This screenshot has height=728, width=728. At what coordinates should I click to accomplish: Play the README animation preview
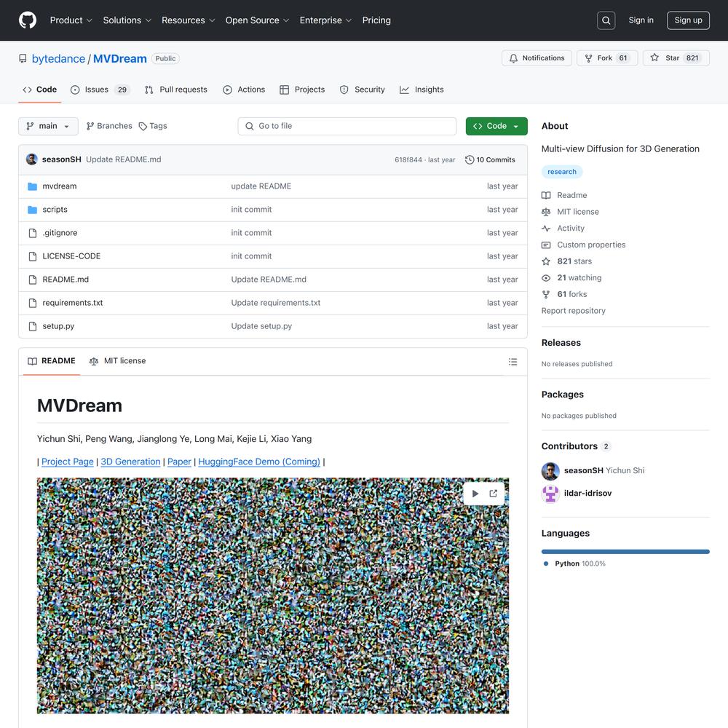(x=475, y=494)
